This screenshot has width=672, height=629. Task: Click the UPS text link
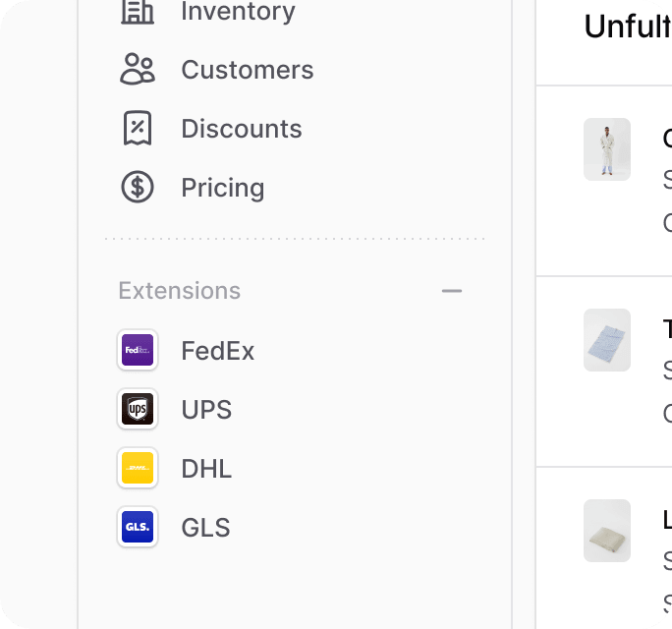(x=206, y=410)
